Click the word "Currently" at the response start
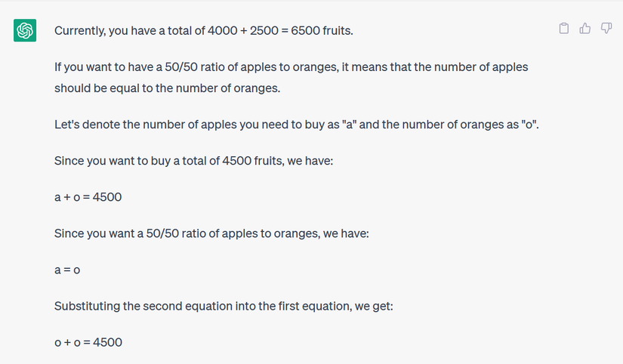The image size is (623, 364). point(80,30)
